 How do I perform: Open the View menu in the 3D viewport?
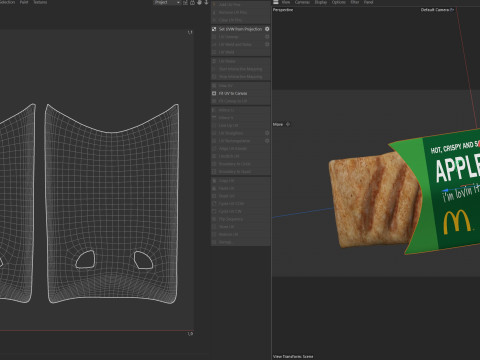coord(286,2)
